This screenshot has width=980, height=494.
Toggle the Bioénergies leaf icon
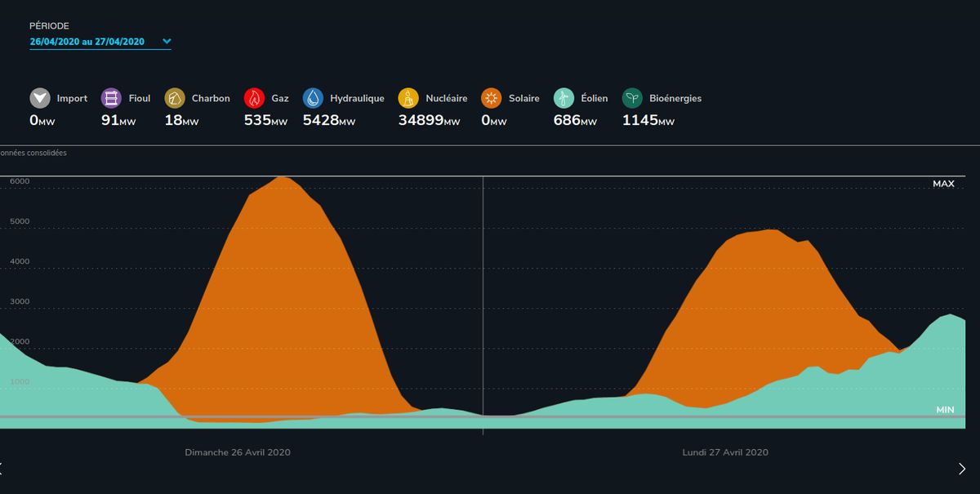pyautogui.click(x=632, y=99)
